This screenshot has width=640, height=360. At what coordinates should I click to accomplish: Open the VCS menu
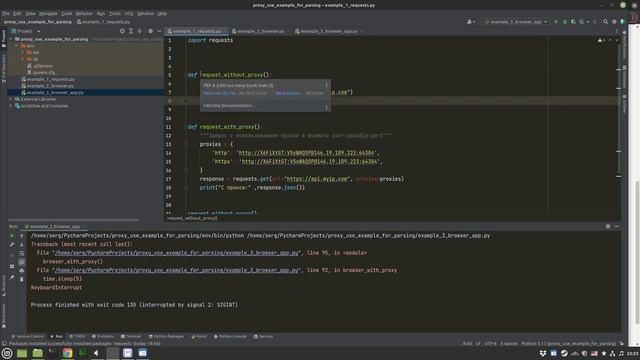click(x=129, y=13)
